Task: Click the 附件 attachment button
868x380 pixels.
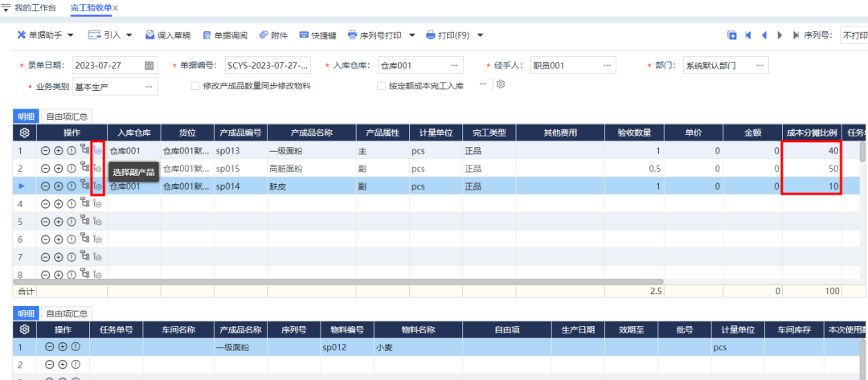Action: (x=273, y=35)
